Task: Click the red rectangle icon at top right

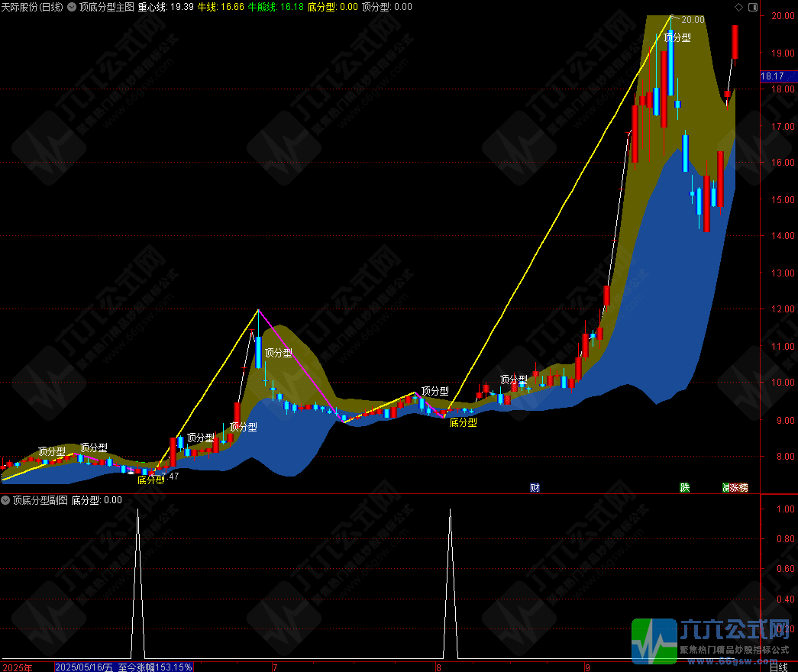Action: 752,7
